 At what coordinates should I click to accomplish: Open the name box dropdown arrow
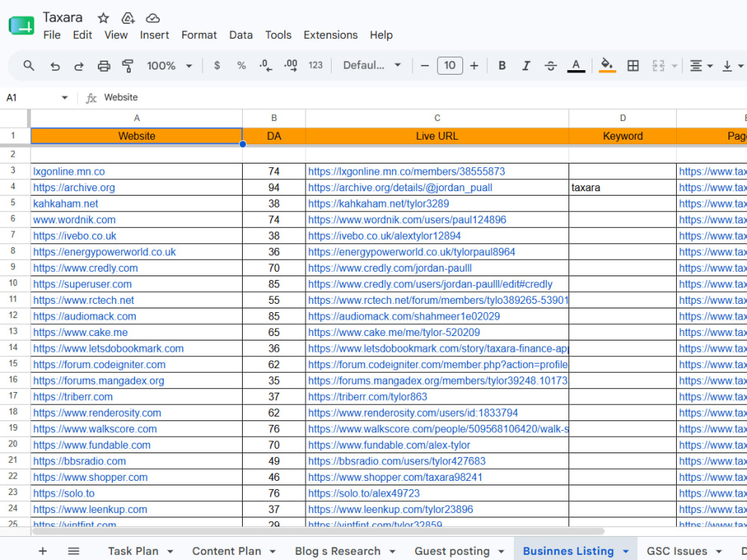[64, 98]
